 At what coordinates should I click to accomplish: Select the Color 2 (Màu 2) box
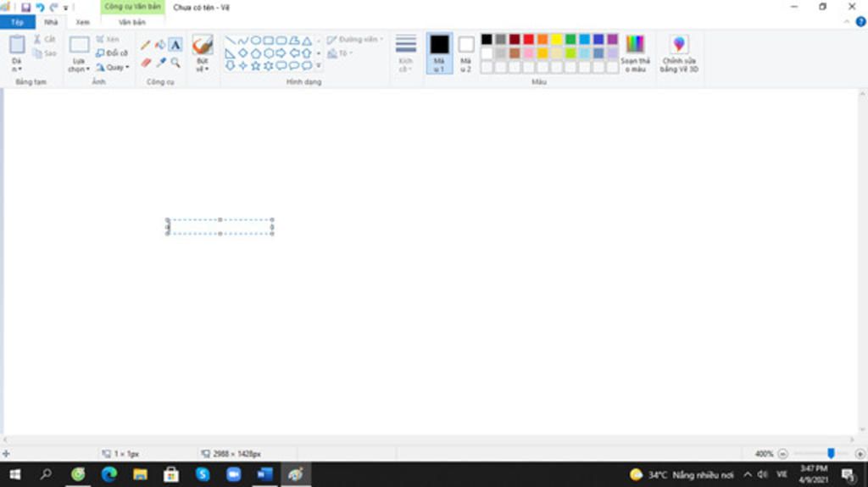click(465, 53)
